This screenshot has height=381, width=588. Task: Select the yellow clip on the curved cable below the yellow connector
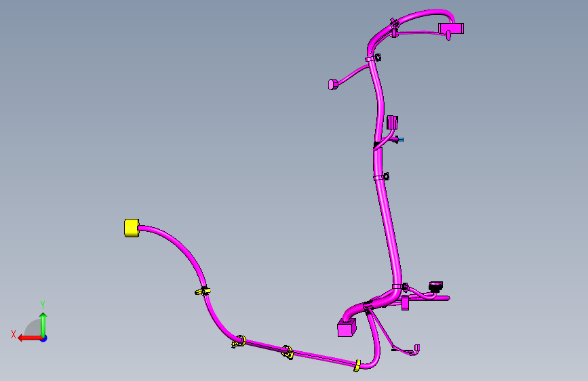coord(203,291)
